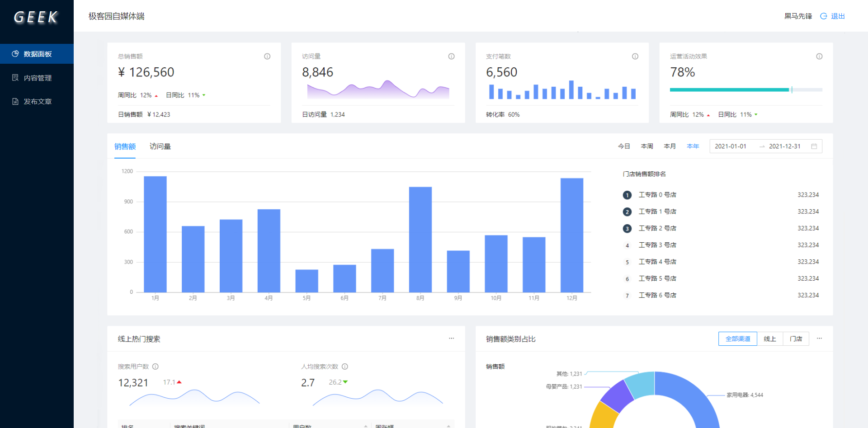Click the logout arrow icon beside 退出
This screenshot has width=868, height=428.
824,16
